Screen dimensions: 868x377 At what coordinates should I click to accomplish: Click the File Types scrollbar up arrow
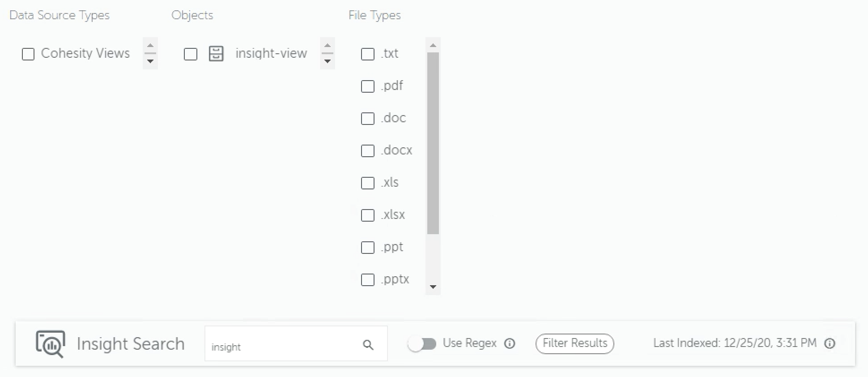click(x=433, y=45)
